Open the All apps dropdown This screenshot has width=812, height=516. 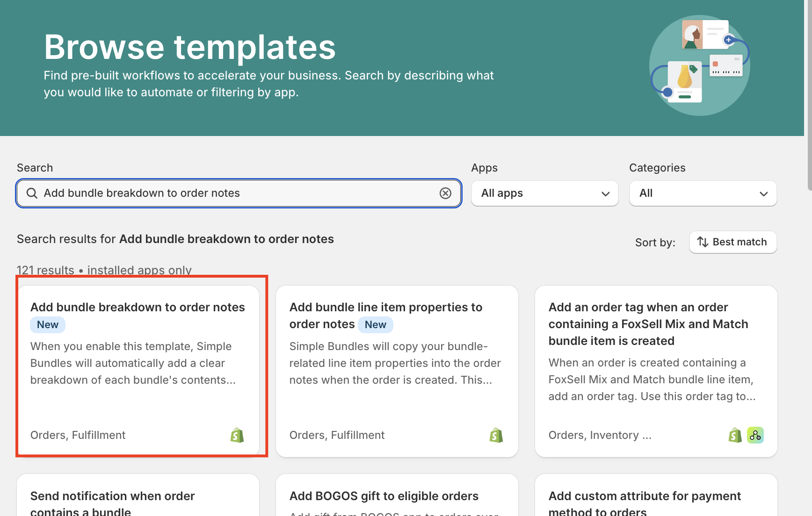pos(544,193)
